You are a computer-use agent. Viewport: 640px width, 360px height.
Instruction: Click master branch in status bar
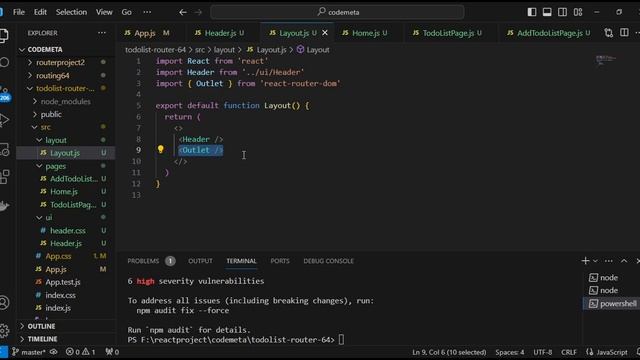coord(28,352)
